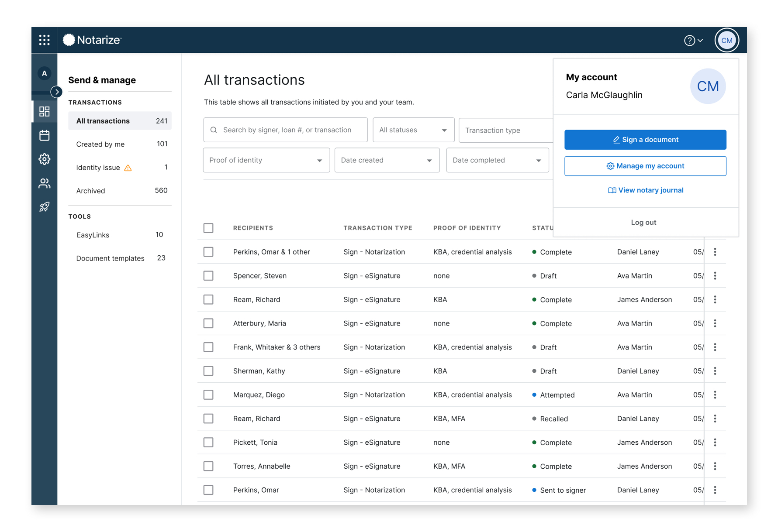778x532 pixels.
Task: Select the dashboard icon in the sidebar
Action: pyautogui.click(x=44, y=111)
